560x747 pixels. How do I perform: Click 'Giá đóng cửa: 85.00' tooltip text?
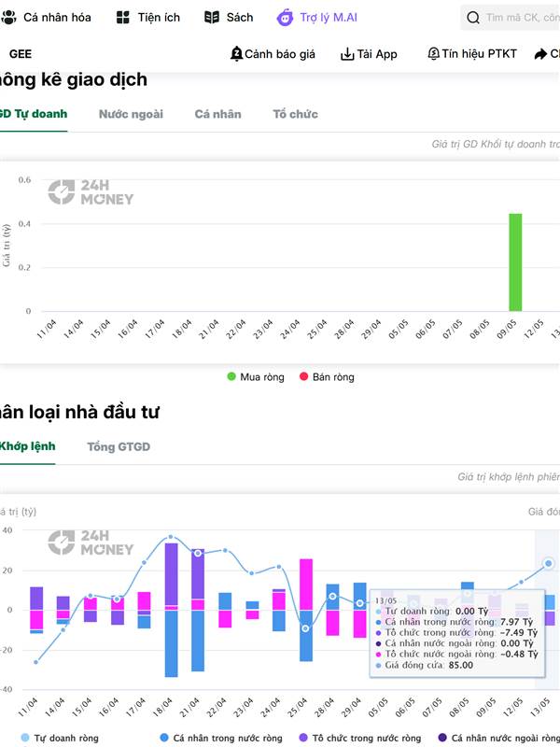(x=424, y=665)
